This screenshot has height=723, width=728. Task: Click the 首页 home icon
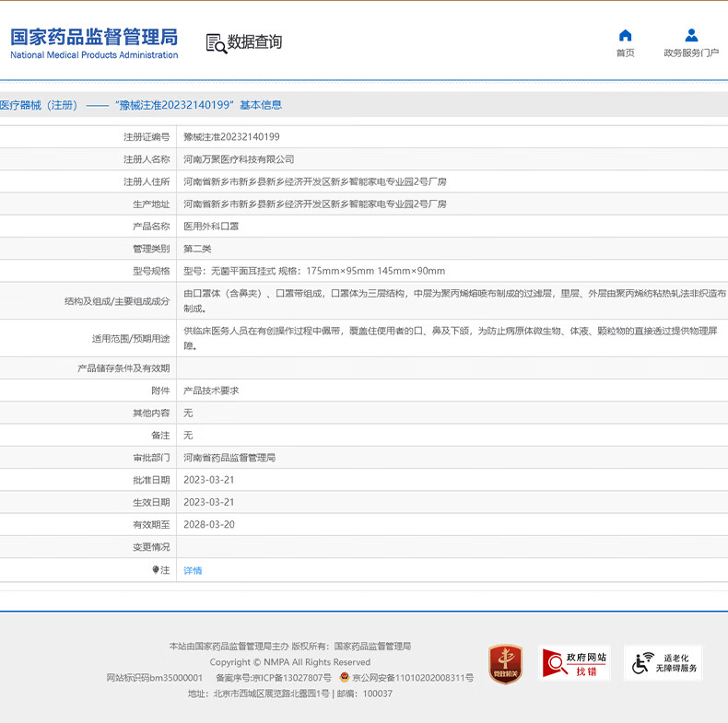[625, 35]
